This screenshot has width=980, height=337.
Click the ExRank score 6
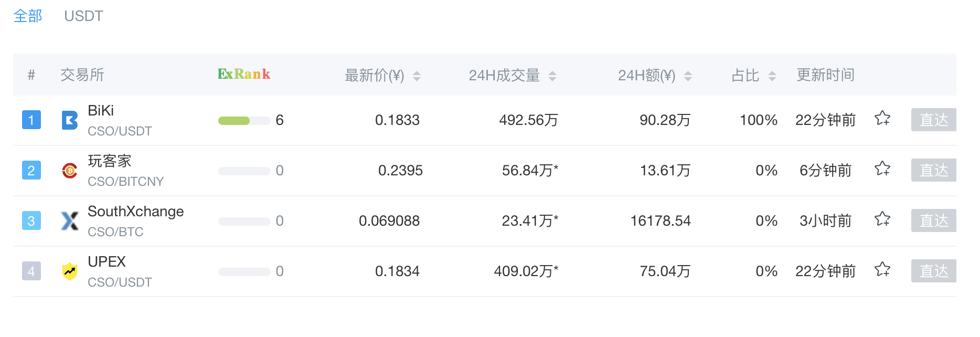280,120
